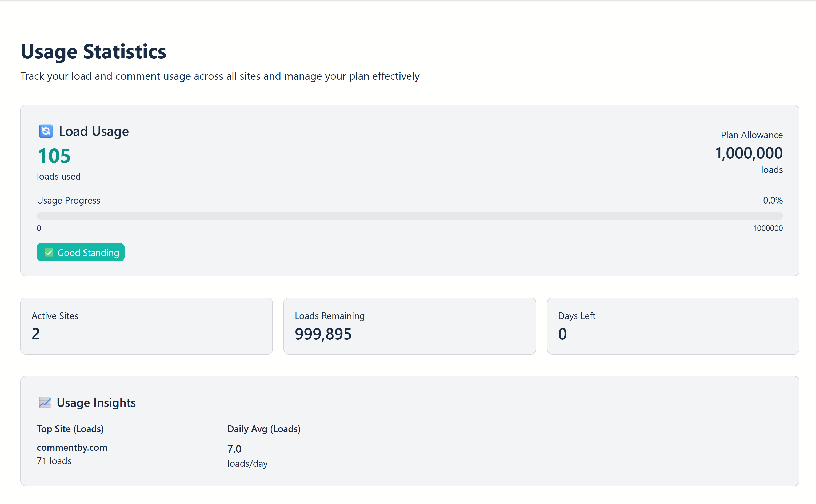816x504 pixels.
Task: Click the Good Standing status badge
Action: pos(80,252)
